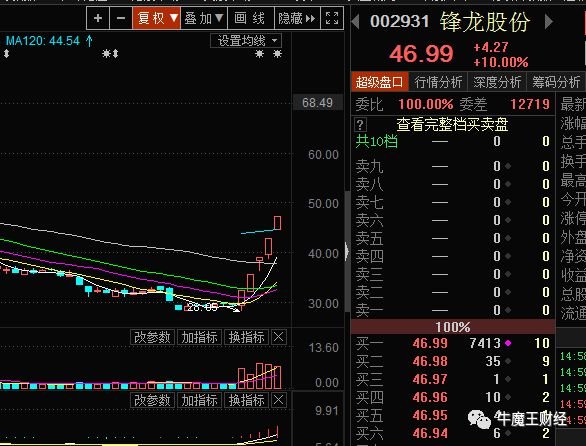Click the 卖一 order row label
The width and height of the screenshot is (586, 446).
click(369, 310)
